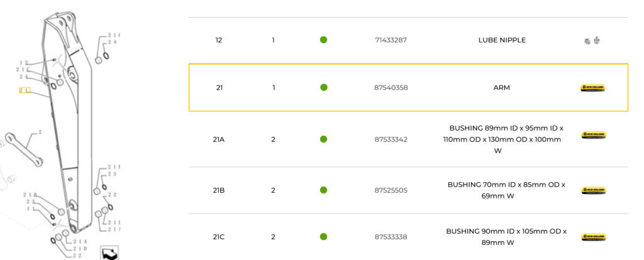Screen dimensions: 644x260
Task: Click the LUBE NIPPLE description
Action: point(502,40)
